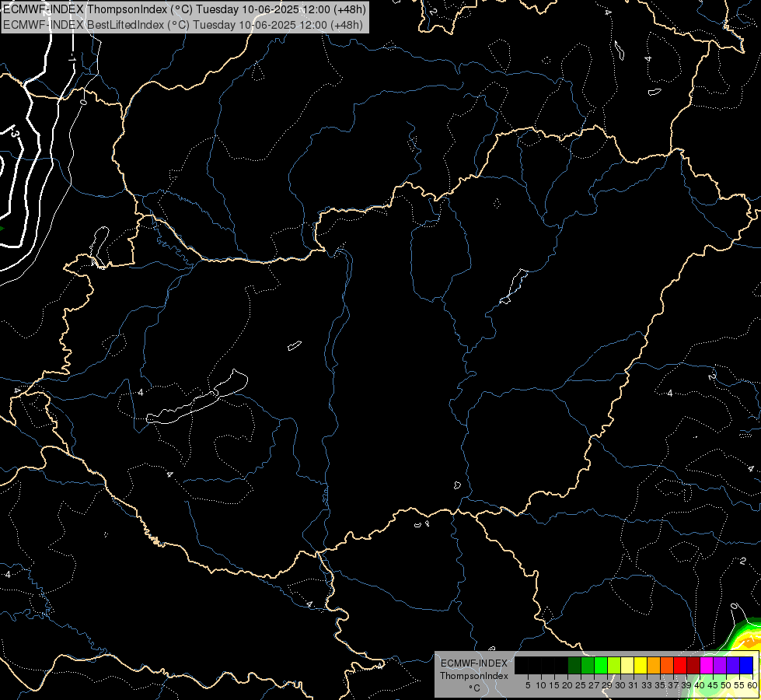This screenshot has width=761, height=700.
Task: Select the medium green 25–27 legend swatch
Action: coord(588,665)
